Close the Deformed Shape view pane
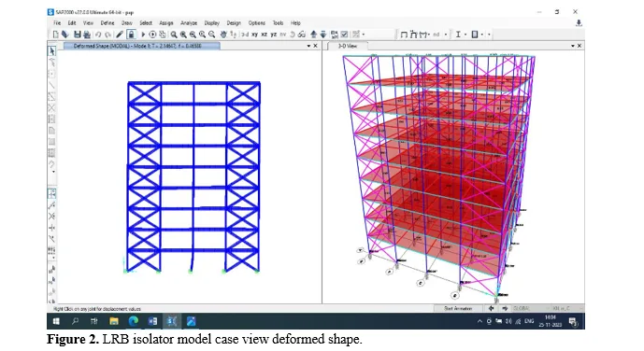644x351 pixels. [315, 46]
